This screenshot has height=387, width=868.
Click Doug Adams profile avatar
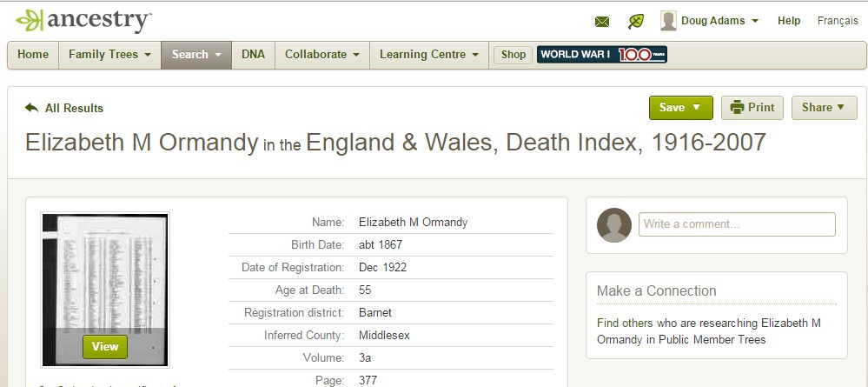668,21
